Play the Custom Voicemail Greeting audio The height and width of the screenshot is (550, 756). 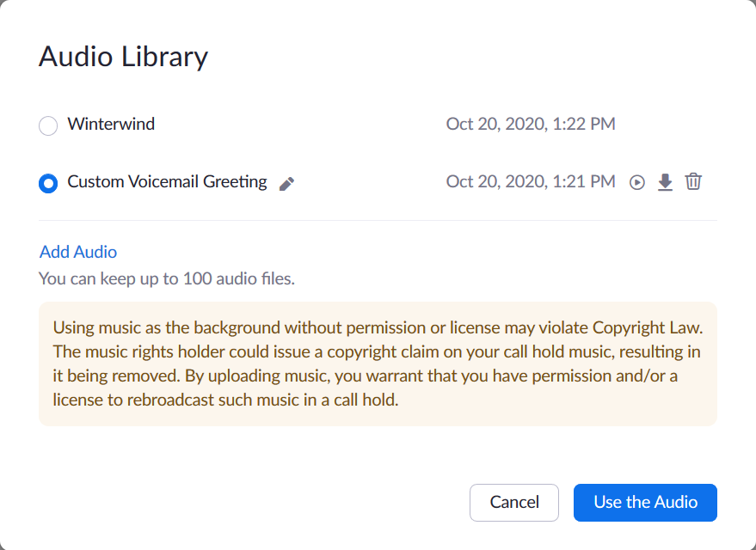pyautogui.click(x=636, y=182)
